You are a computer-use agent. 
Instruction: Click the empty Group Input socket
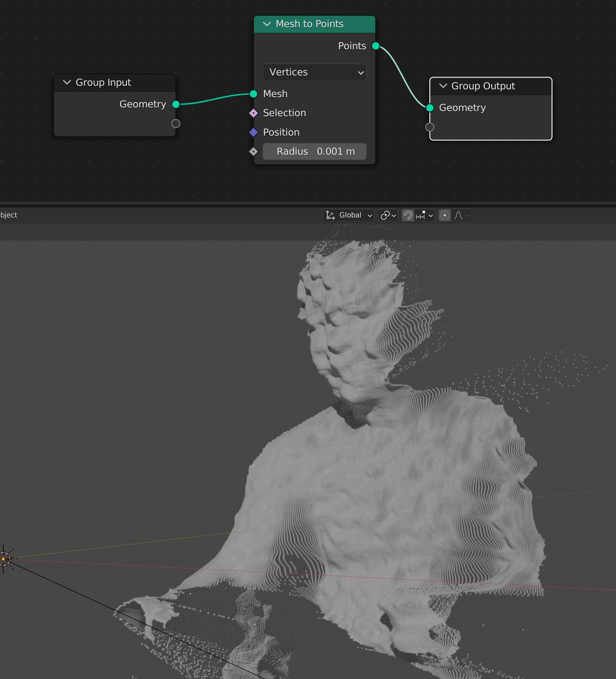coord(176,123)
